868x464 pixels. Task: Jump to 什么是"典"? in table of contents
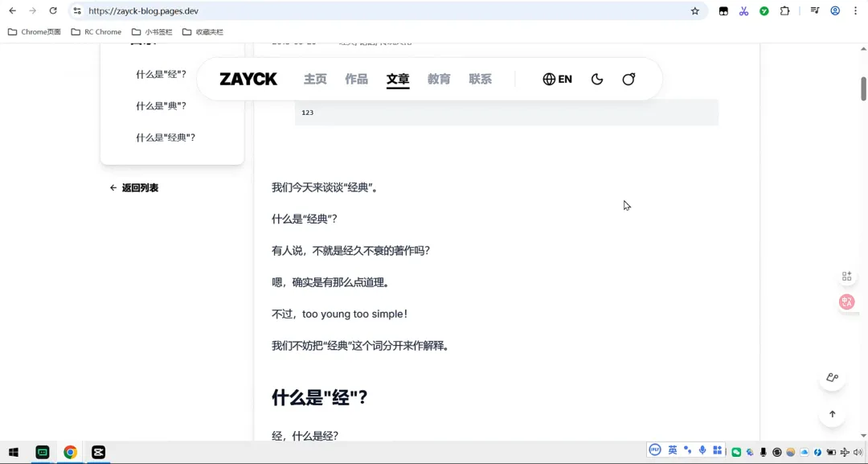coord(161,106)
